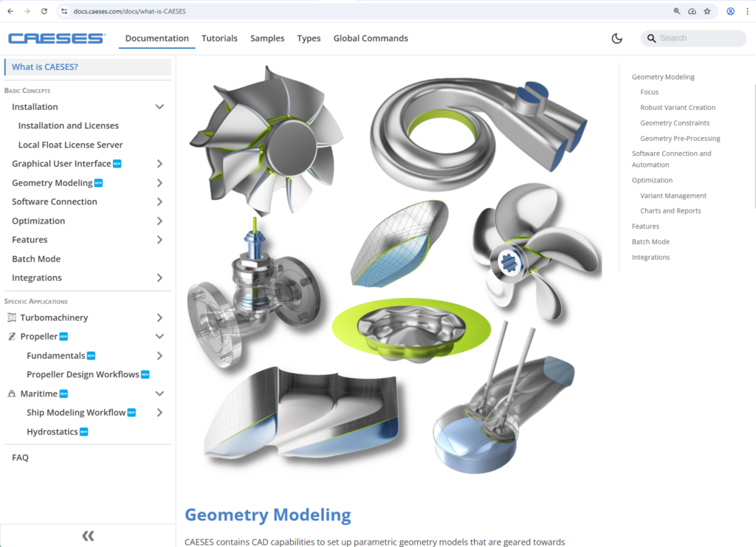Jump to Integrations in table of contents
Image resolution: width=756 pixels, height=547 pixels.
650,258
